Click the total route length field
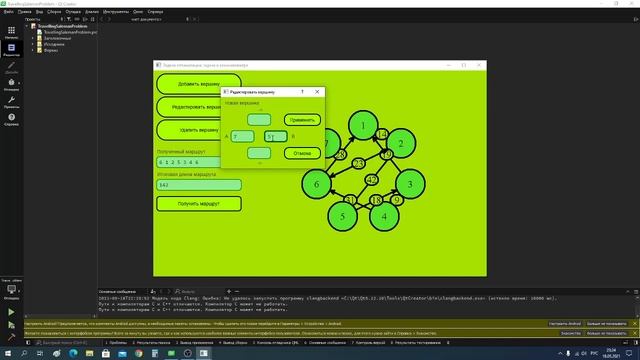This screenshot has height=360, width=640. [x=199, y=185]
